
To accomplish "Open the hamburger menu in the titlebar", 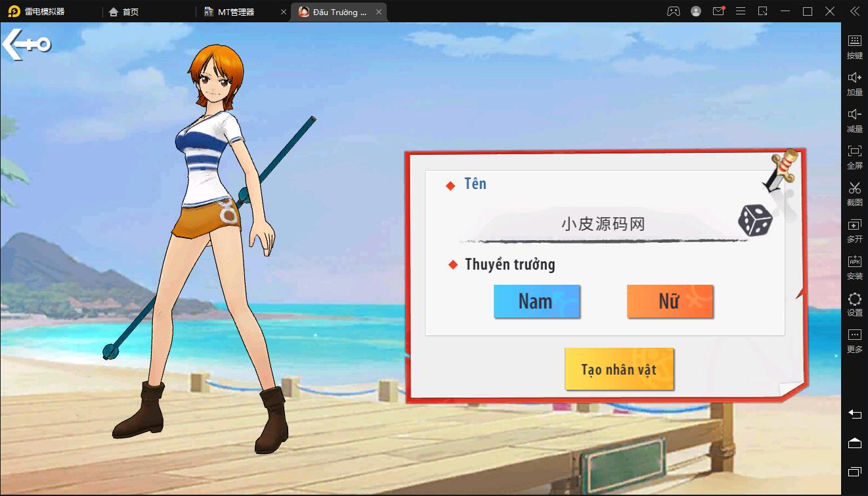I will (741, 11).
